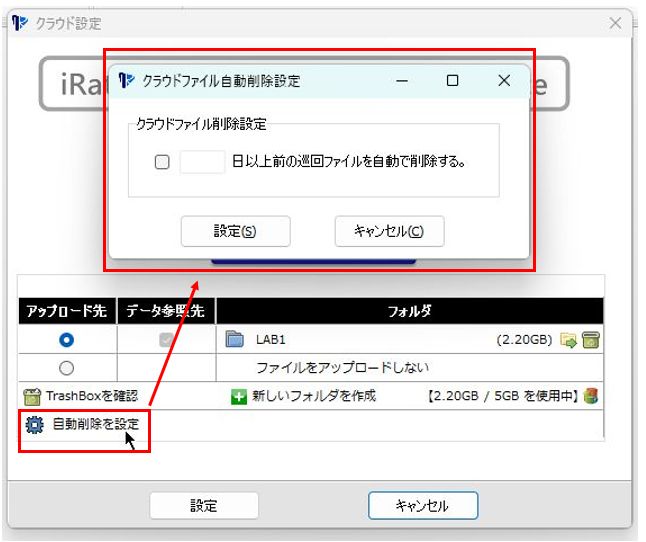646x542 pixels.
Task: Click the LAB1 folder icon
Action: (236, 340)
